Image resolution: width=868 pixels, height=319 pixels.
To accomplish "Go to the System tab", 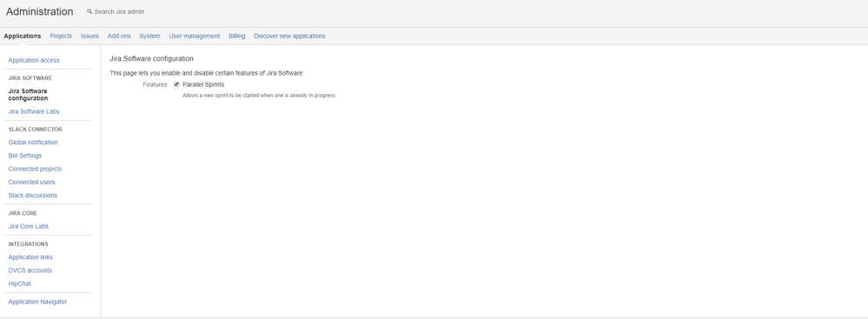I will click(149, 36).
